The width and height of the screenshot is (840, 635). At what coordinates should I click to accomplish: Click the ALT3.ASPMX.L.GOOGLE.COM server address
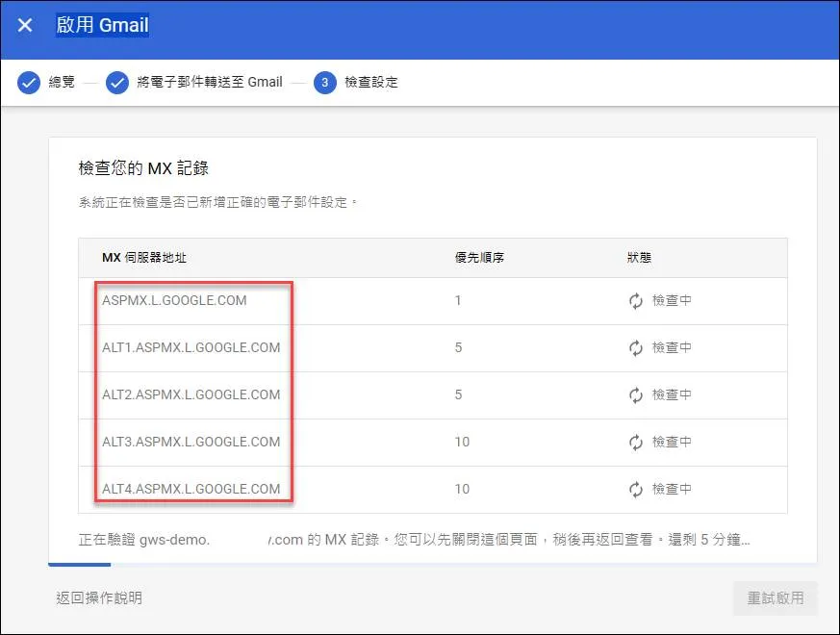point(191,442)
